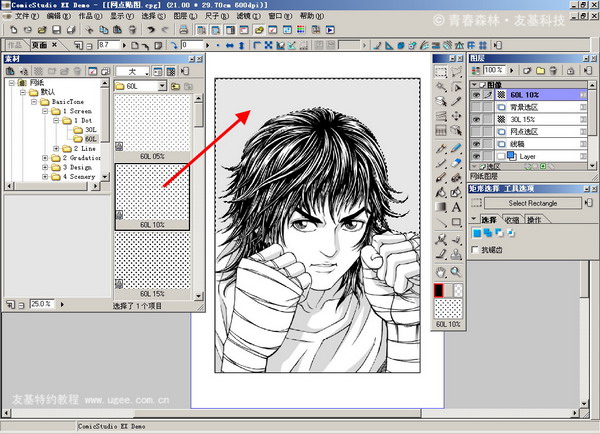Click the Select Rectangle button

[533, 203]
